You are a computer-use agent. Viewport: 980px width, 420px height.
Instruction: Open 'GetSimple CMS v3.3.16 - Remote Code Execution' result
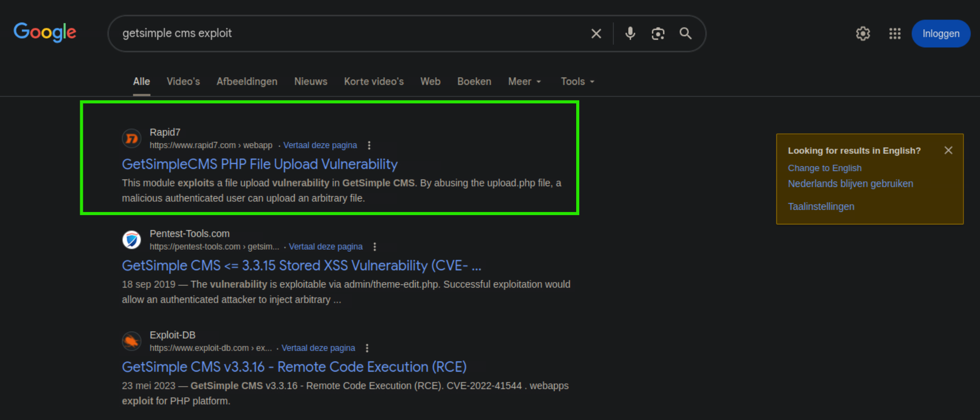pos(294,367)
